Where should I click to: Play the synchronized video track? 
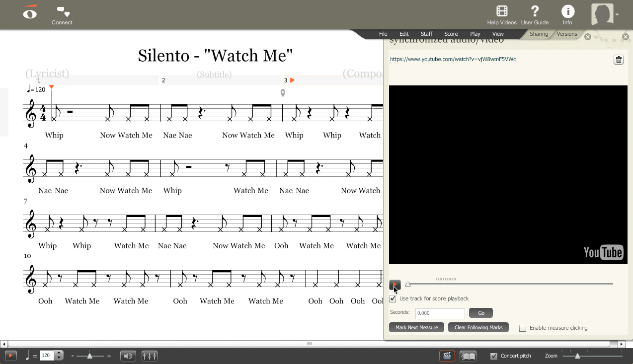click(x=395, y=285)
